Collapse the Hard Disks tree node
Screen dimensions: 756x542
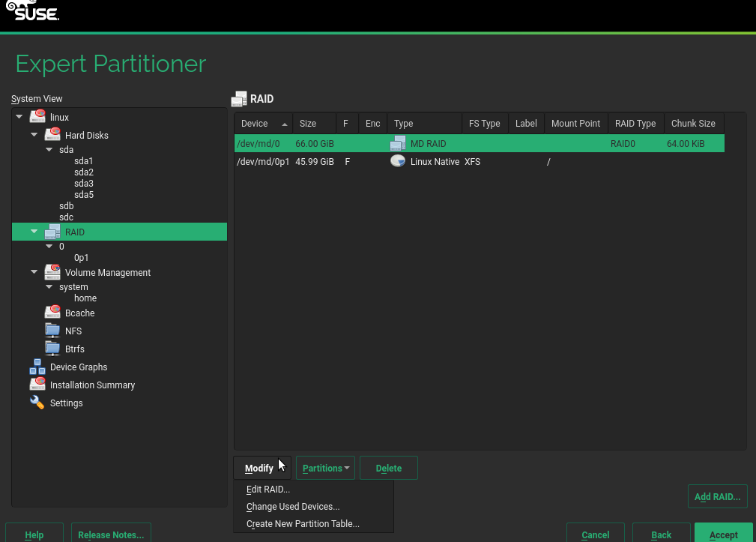(34, 135)
